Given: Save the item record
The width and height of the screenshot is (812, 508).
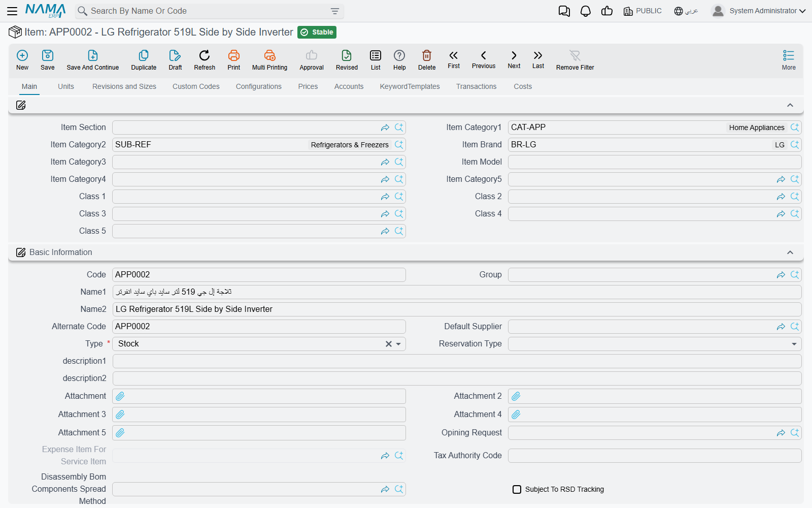Looking at the screenshot, I should click(x=48, y=60).
